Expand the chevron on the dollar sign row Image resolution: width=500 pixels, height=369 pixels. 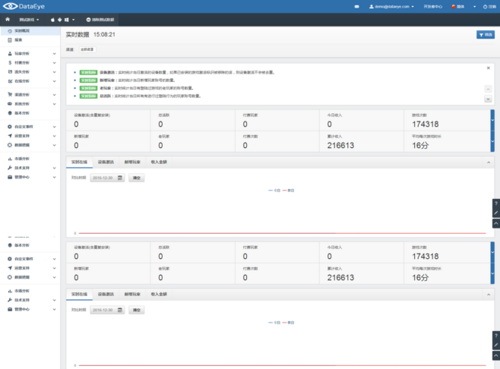[x=54, y=63]
